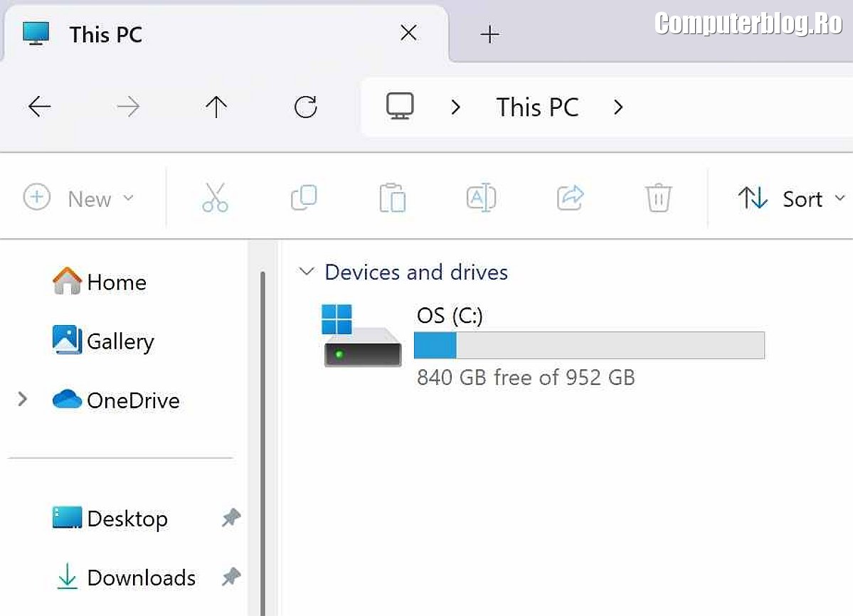Click the Copy icon in toolbar
Screen dimensions: 853x616
(x=304, y=198)
